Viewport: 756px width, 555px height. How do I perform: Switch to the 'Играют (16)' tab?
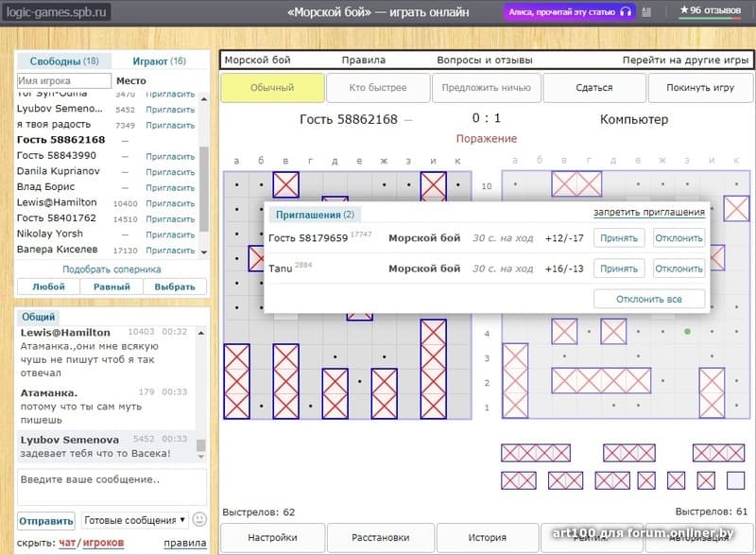point(159,61)
